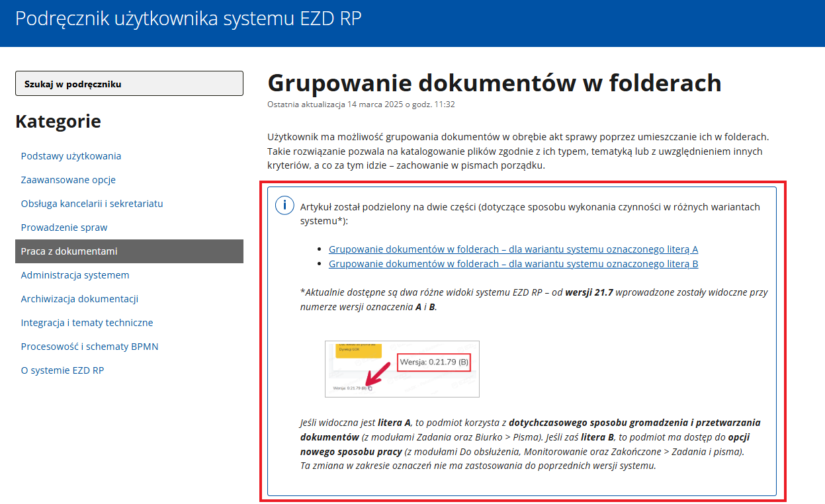
Task: Click the red-boxed 'Wersja: 0.21.79 (B)' label
Action: [x=434, y=362]
